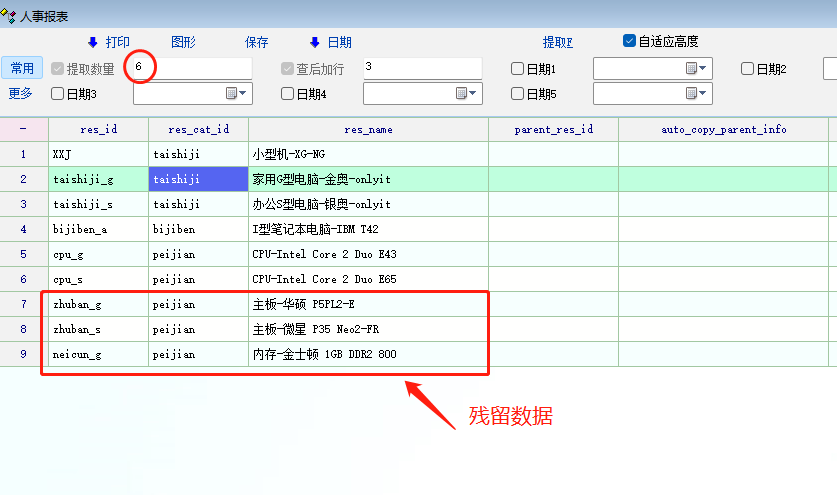Screen dimensions: 837x495
Task: Click the 保存 button
Action: [x=257, y=42]
